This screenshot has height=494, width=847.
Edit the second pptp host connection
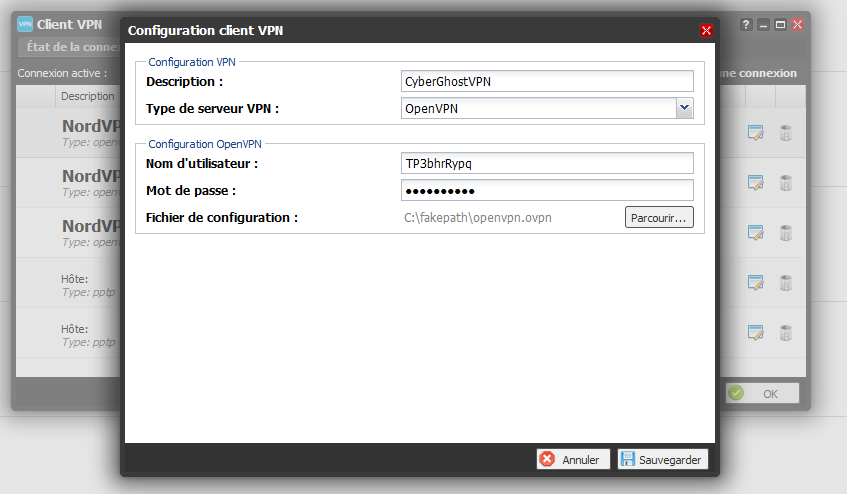click(755, 333)
